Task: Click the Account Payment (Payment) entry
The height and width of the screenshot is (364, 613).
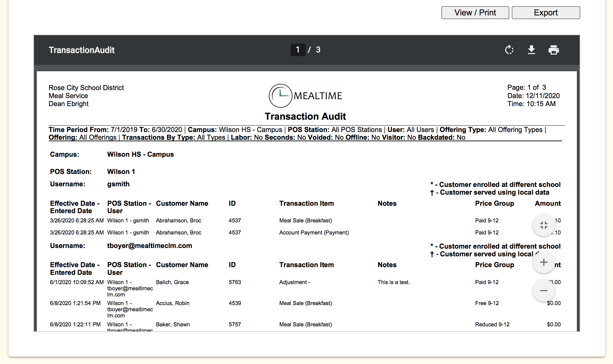Action: [314, 232]
